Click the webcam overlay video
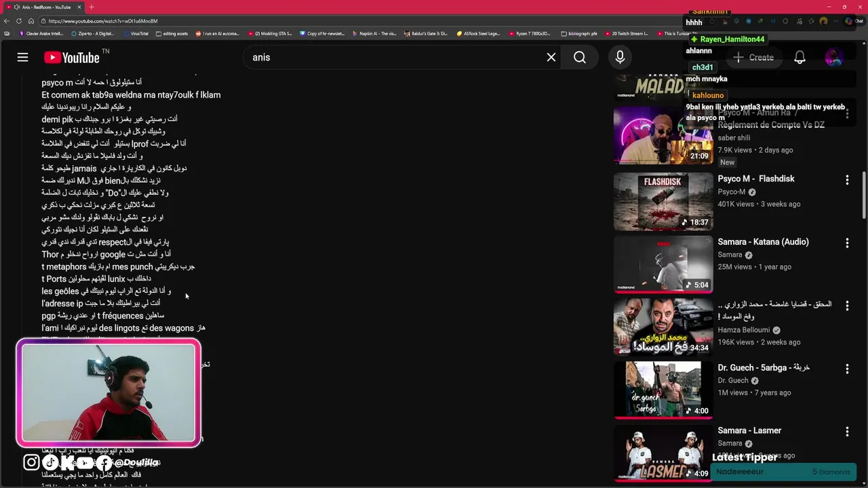Screen dimensions: 868x488 point(108,393)
